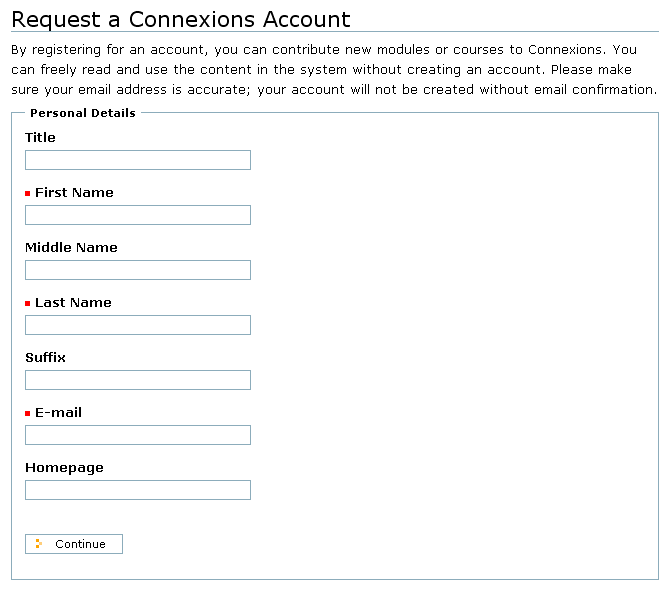
Task: Click the Middle Name label text
Action: tap(71, 247)
